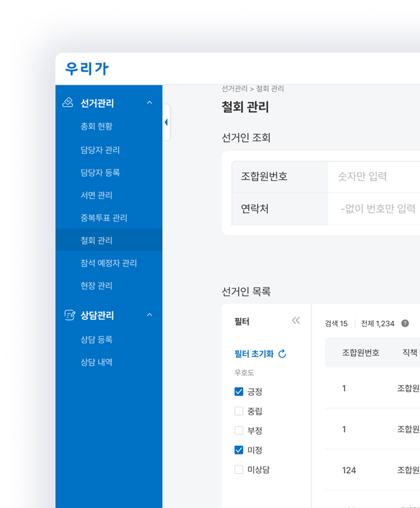420x508 pixels.
Task: Collapse the 상담관리 menu chevron
Action: 149,315
